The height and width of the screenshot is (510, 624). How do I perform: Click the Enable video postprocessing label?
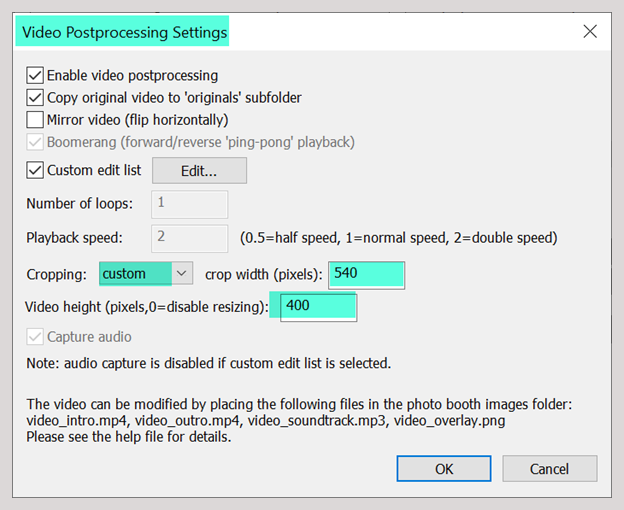(133, 76)
